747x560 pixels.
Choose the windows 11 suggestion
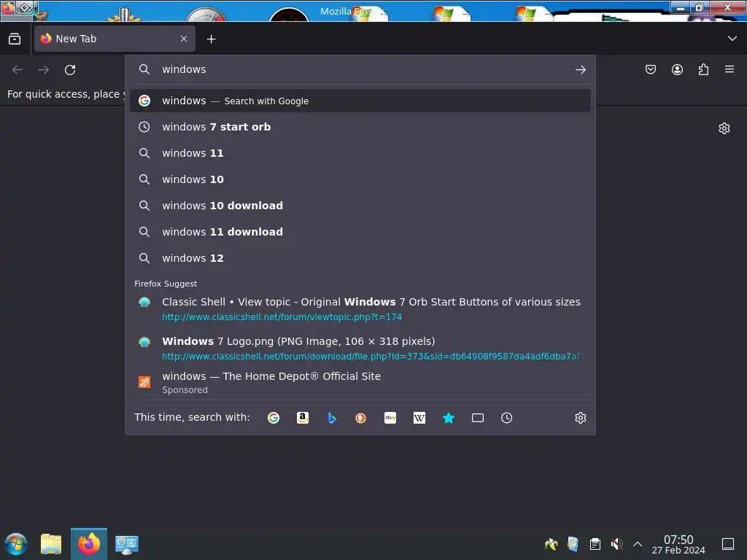(360, 153)
